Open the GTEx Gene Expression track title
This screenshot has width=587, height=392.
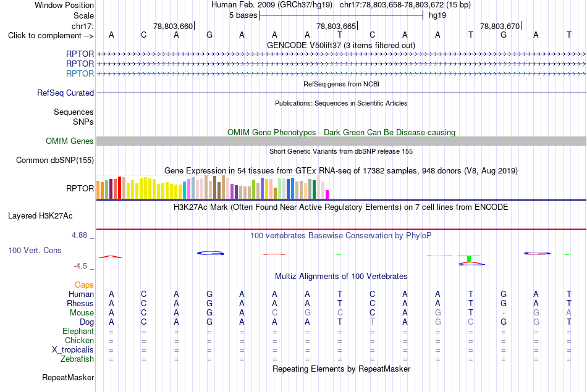[341, 171]
